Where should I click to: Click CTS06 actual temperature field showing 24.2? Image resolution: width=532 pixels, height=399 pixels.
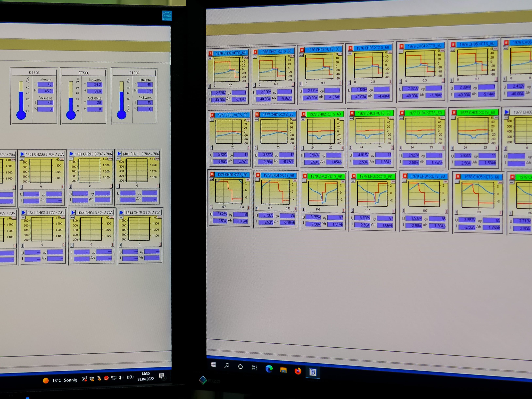pyautogui.click(x=95, y=85)
